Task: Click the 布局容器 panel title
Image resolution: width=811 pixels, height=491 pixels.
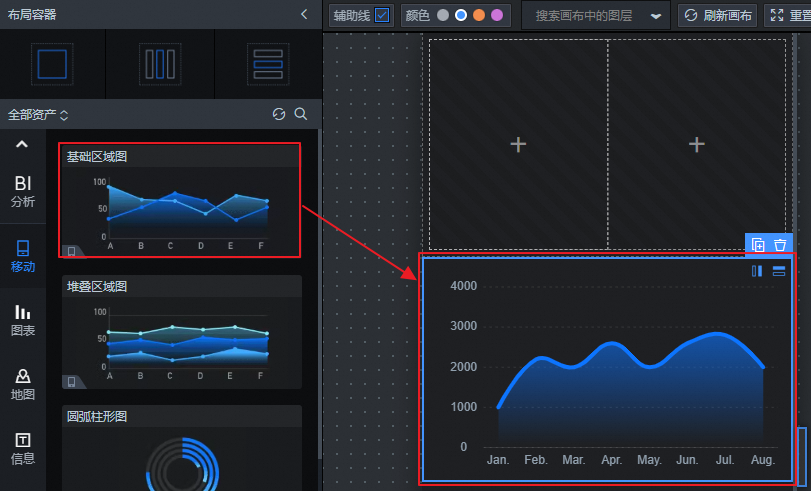Action: (x=32, y=14)
